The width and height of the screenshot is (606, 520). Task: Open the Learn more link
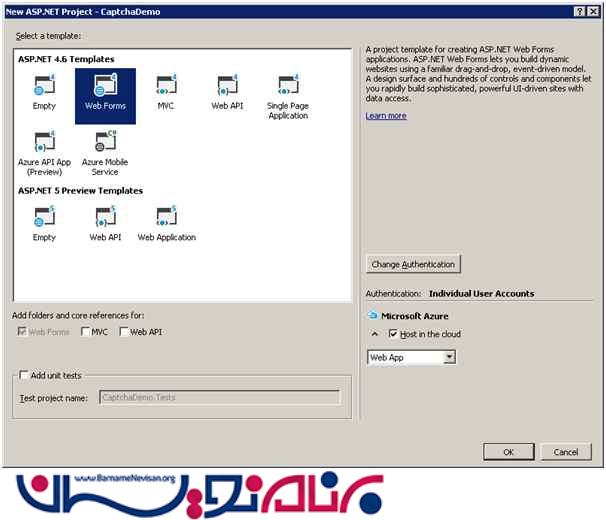pyautogui.click(x=386, y=116)
